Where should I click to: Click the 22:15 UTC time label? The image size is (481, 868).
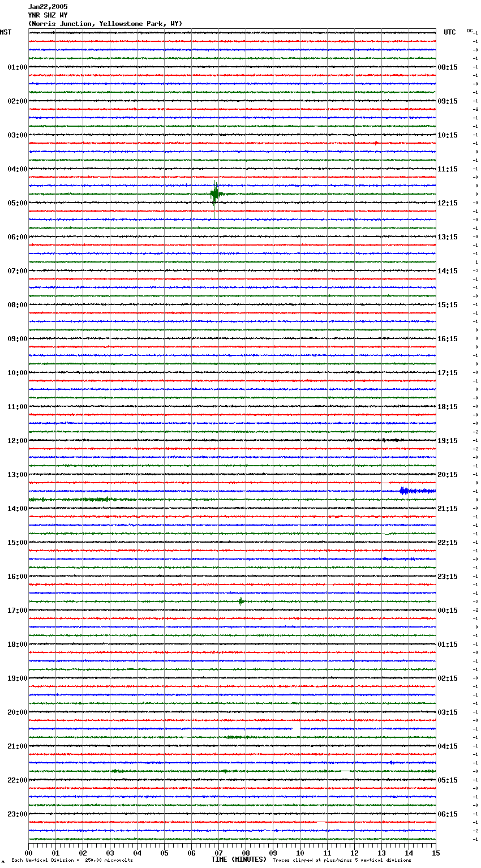coord(448,543)
